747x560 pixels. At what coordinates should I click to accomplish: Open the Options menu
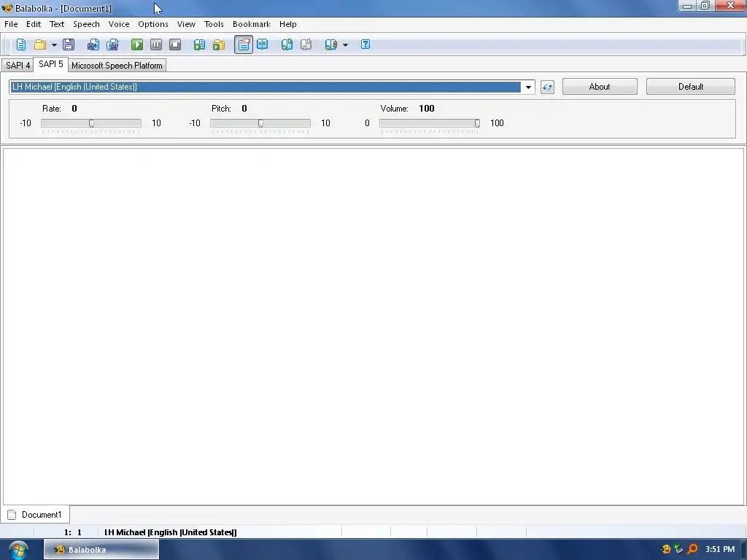[153, 24]
